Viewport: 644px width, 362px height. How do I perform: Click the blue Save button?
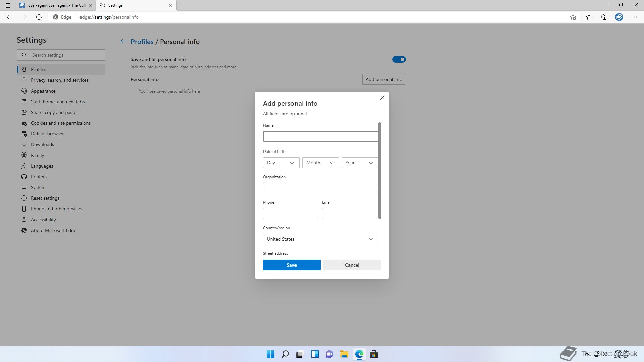click(x=291, y=265)
